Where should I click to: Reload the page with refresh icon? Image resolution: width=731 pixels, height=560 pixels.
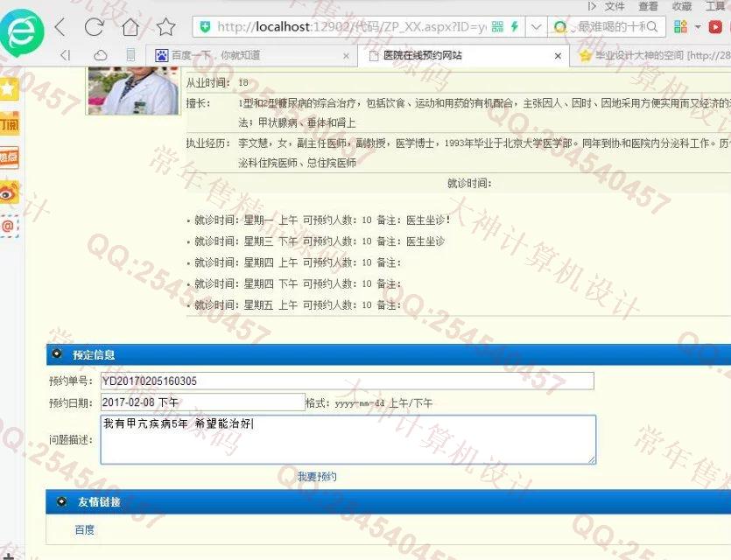[x=95, y=27]
